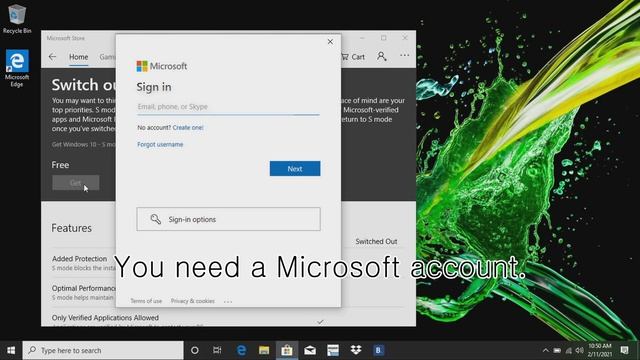The height and width of the screenshot is (360, 640).
Task: Open the Recycle Bin desktop icon
Action: (17, 19)
